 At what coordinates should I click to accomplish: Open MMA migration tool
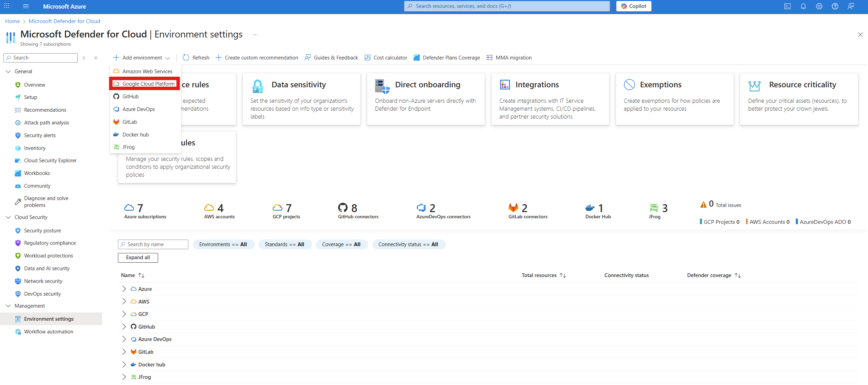(509, 58)
